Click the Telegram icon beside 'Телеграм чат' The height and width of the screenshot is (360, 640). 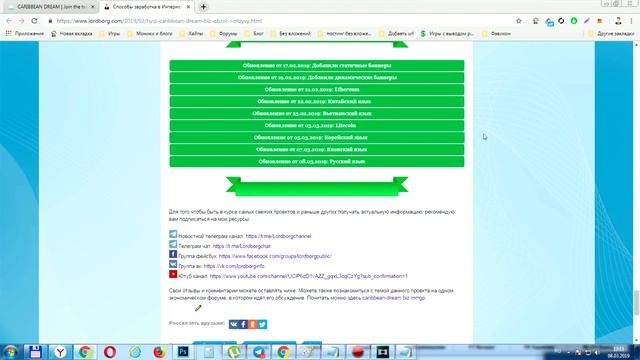coord(173,244)
